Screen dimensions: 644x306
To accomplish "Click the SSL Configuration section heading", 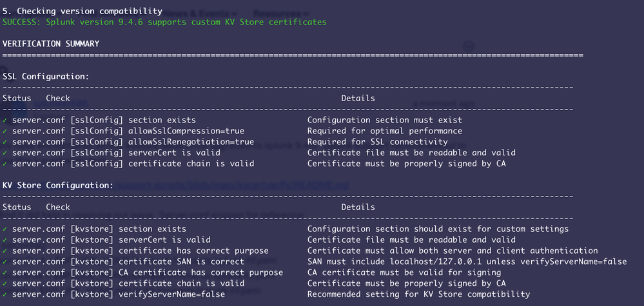I will tap(46, 76).
